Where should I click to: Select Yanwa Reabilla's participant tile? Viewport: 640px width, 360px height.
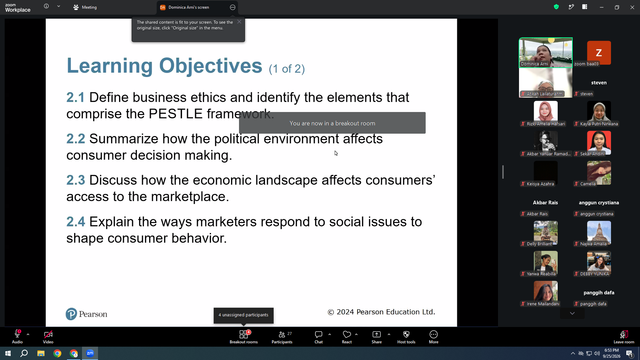tap(546, 263)
